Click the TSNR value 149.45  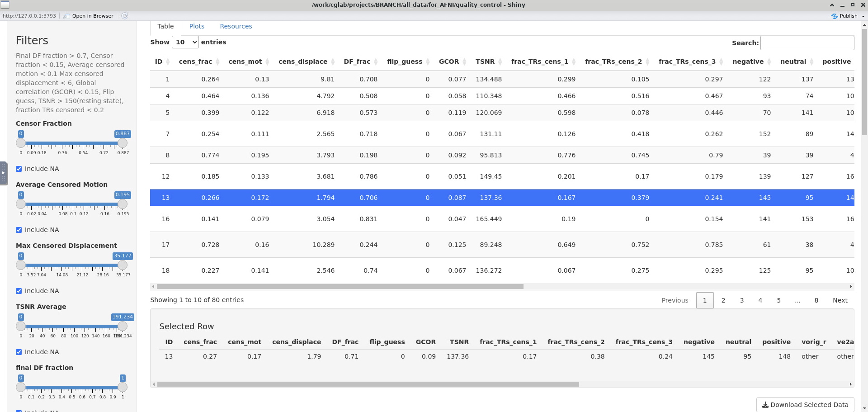(491, 176)
